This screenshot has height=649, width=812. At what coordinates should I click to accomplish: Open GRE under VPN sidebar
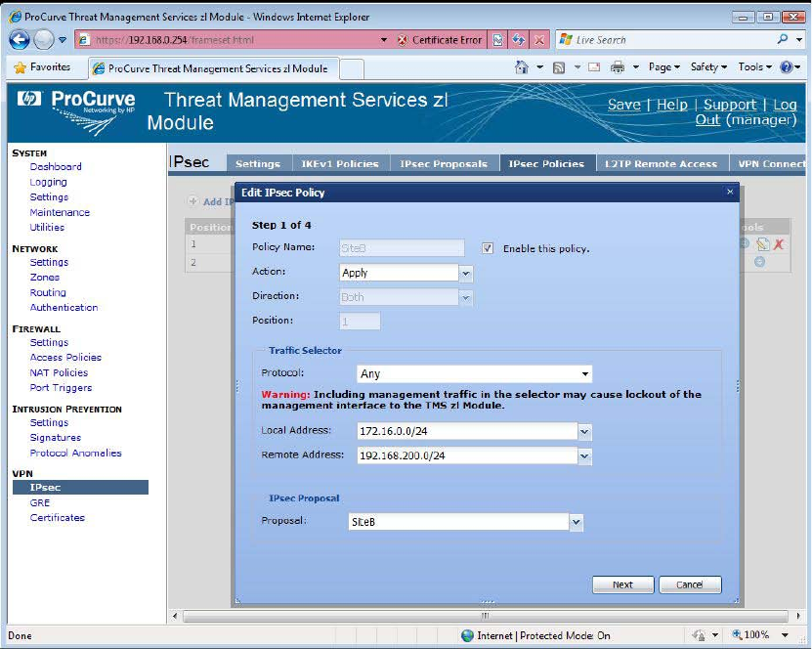40,502
